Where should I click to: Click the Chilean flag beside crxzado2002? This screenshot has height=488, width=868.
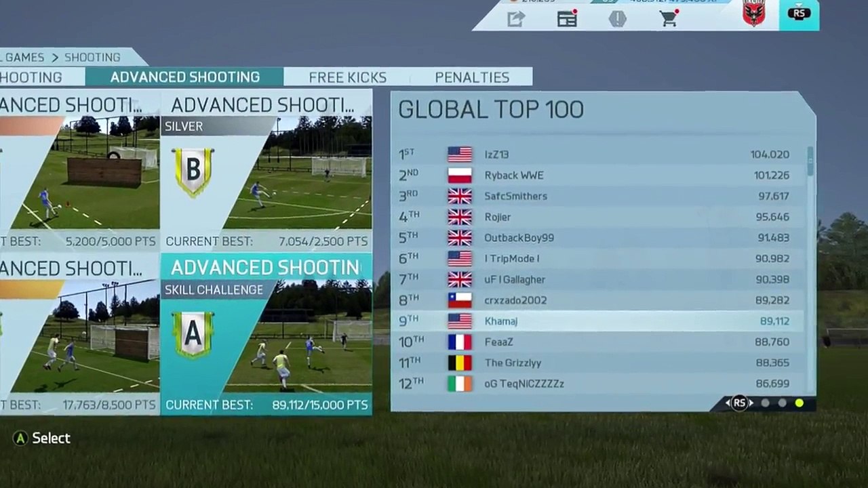[x=460, y=300]
